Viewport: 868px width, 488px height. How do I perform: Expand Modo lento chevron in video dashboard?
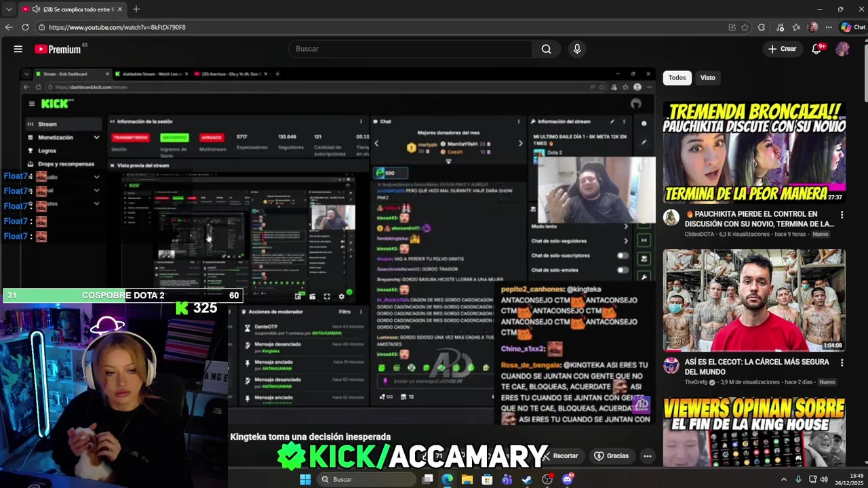coord(625,226)
